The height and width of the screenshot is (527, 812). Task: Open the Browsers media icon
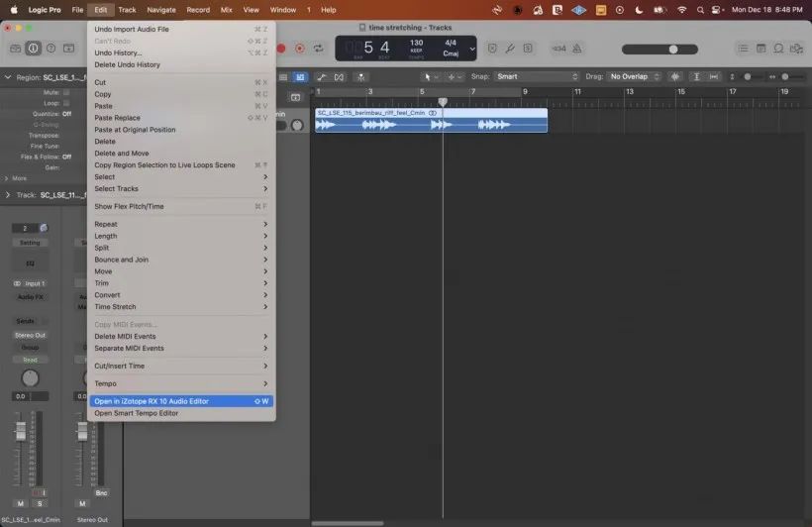coord(796,49)
